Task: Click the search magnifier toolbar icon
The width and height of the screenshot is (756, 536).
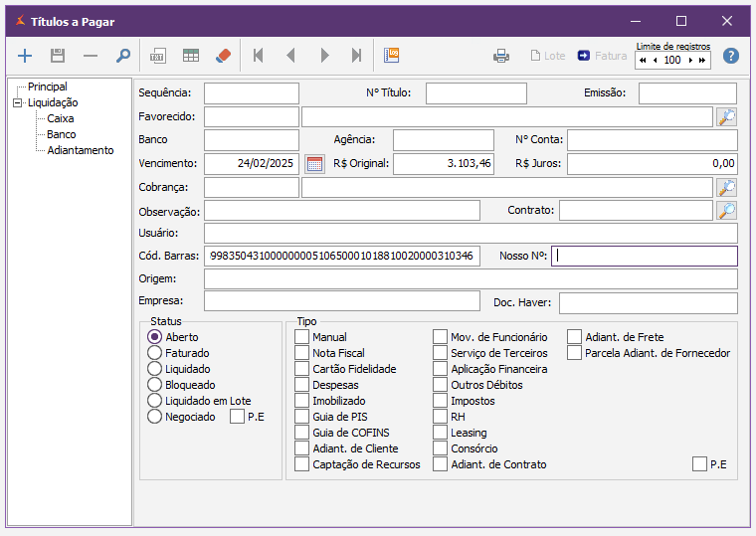Action: tap(123, 56)
